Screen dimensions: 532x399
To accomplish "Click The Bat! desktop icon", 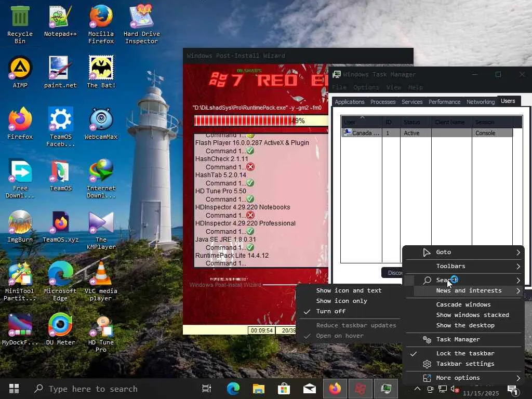I will (x=101, y=72).
